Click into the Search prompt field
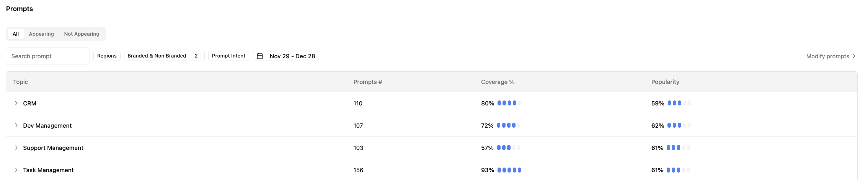 (x=48, y=56)
